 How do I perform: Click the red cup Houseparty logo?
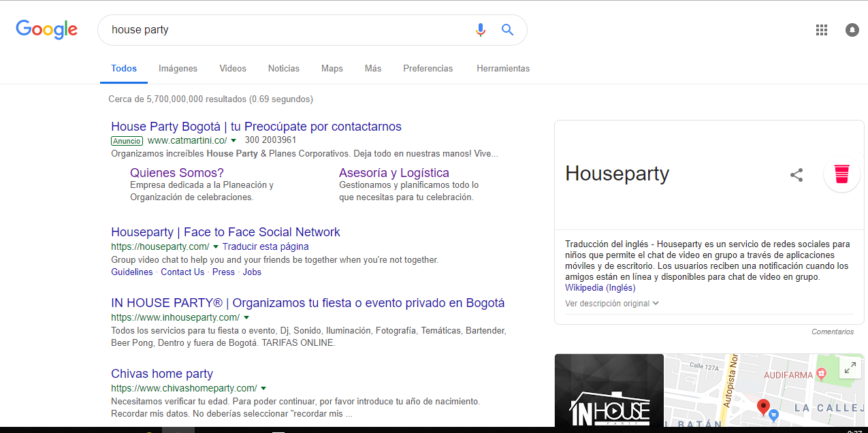pos(841,174)
